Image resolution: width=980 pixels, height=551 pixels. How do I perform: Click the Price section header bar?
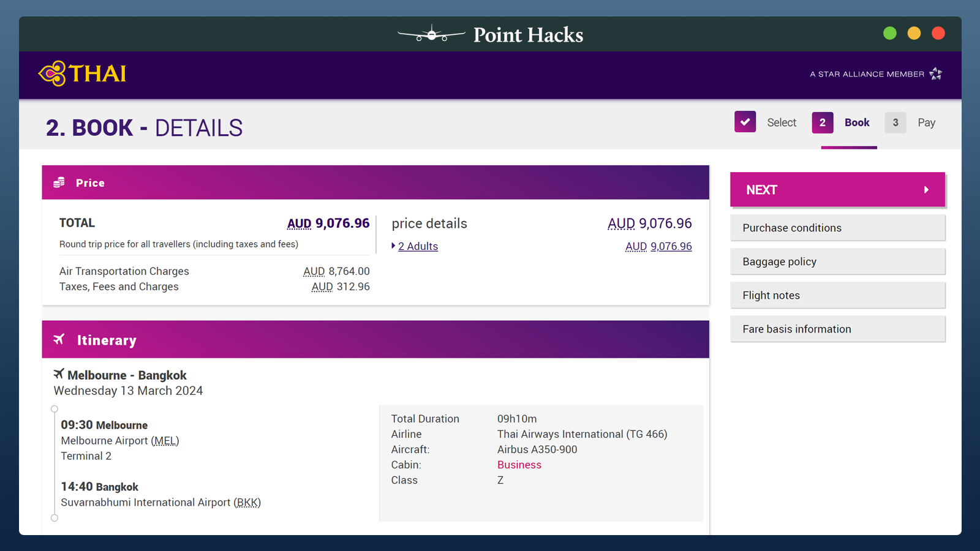pyautogui.click(x=375, y=182)
